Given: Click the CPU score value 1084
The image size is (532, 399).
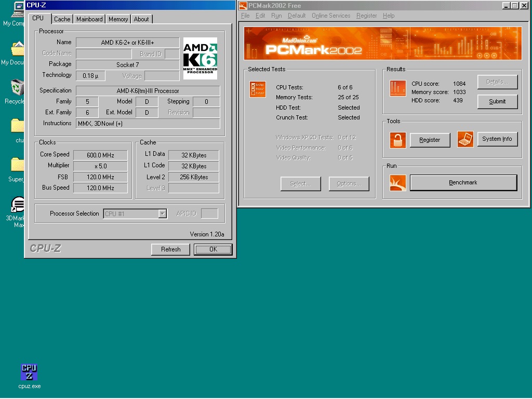Looking at the screenshot, I should pyautogui.click(x=459, y=84).
